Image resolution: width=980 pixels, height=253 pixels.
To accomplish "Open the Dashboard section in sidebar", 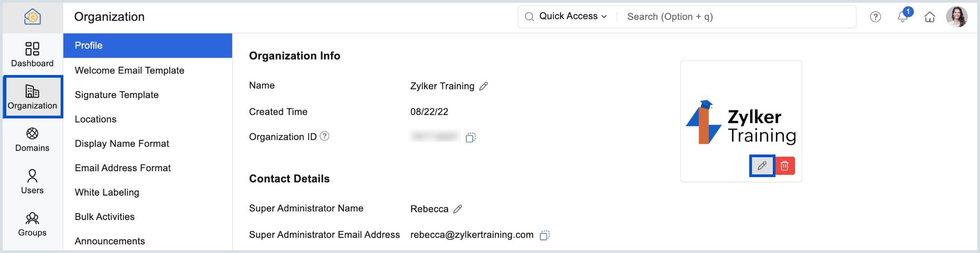I will [32, 54].
